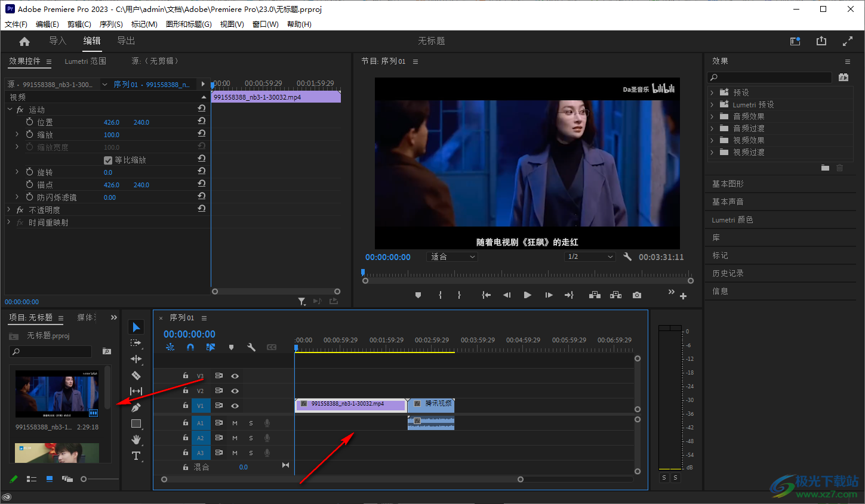The height and width of the screenshot is (504, 865).
Task: Switch Project panel to icon view
Action: click(50, 479)
